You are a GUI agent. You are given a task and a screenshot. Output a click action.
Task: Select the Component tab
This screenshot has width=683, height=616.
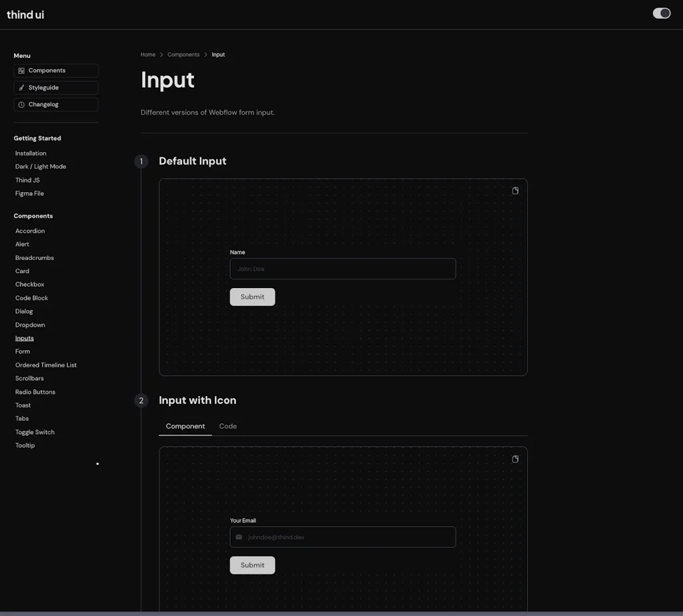pos(185,426)
